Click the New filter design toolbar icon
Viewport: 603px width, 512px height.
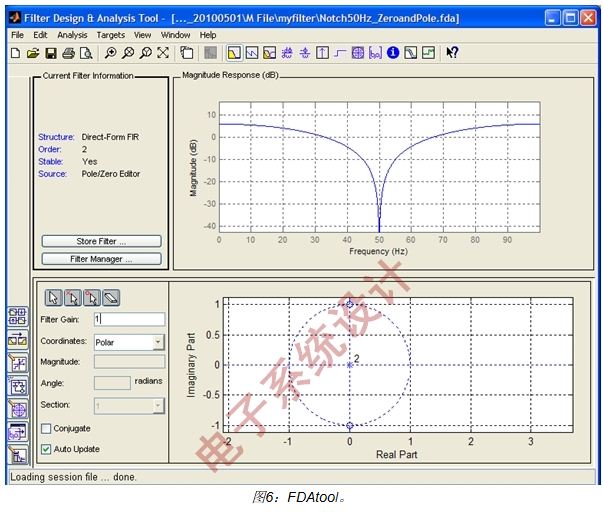tap(15, 53)
